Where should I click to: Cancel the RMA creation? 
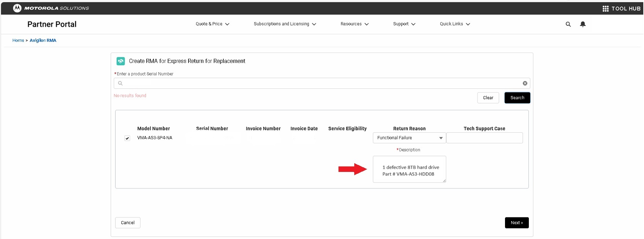pos(128,223)
